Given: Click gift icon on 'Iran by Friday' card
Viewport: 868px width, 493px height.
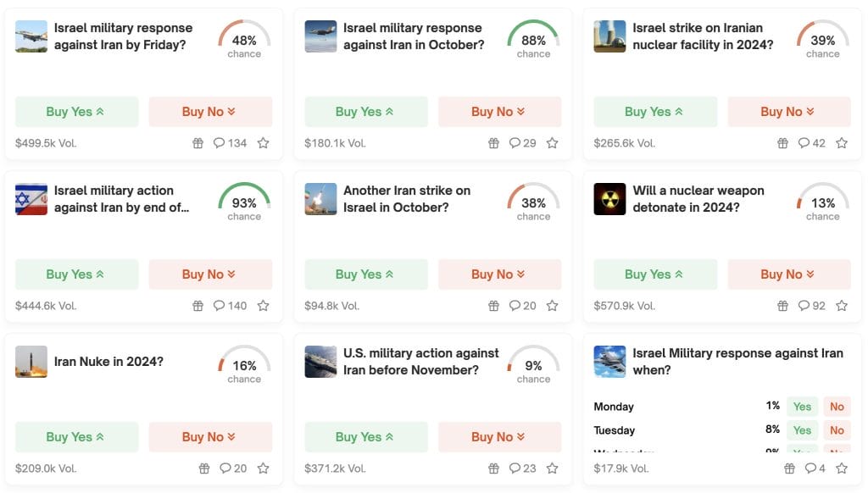Looking at the screenshot, I should (x=198, y=143).
